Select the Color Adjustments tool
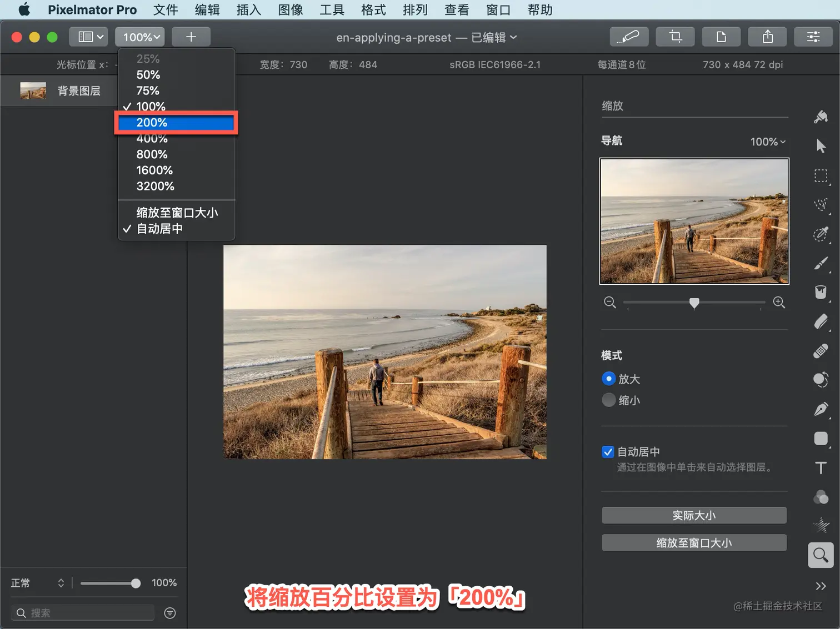The image size is (840, 629). 821,497
